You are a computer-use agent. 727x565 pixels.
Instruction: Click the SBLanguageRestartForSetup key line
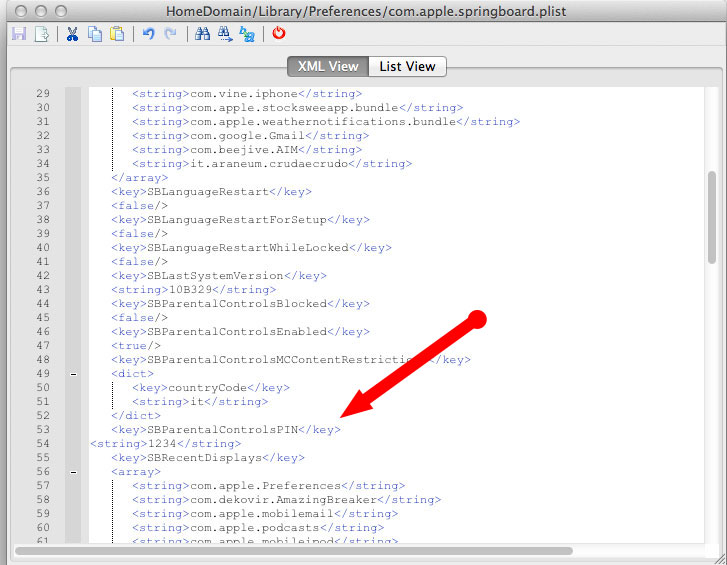coord(240,220)
